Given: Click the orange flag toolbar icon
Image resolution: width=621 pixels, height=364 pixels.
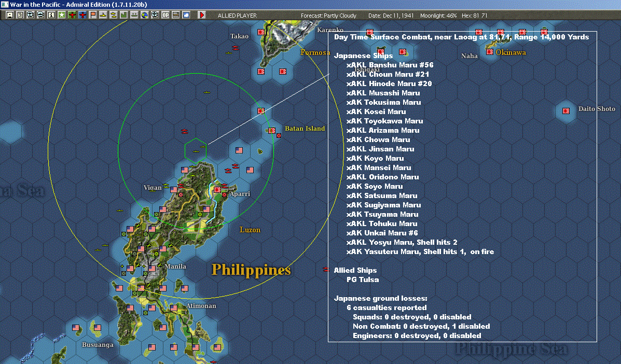Looking at the screenshot, I should click(93, 15).
